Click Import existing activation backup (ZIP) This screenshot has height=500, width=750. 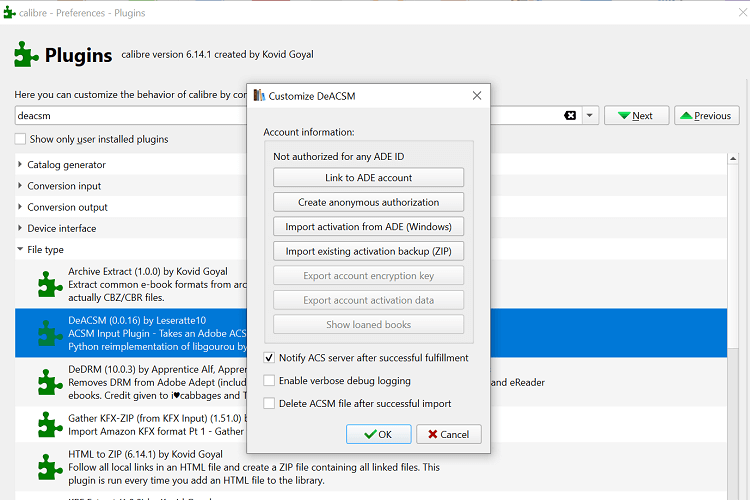pyautogui.click(x=368, y=251)
